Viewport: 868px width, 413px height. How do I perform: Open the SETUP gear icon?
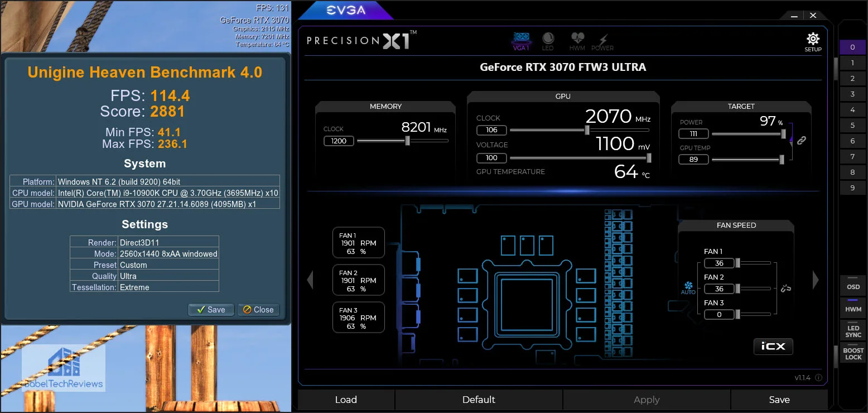[x=813, y=42]
